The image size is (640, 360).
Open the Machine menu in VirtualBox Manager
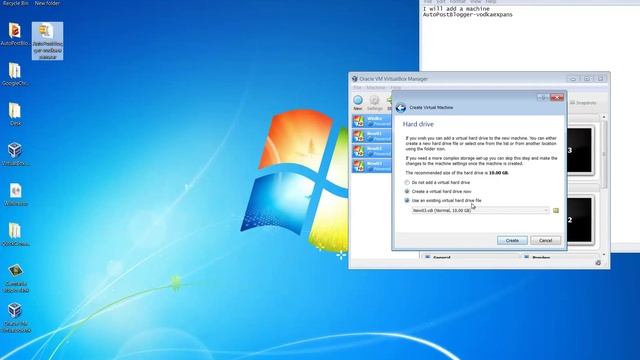point(376,87)
